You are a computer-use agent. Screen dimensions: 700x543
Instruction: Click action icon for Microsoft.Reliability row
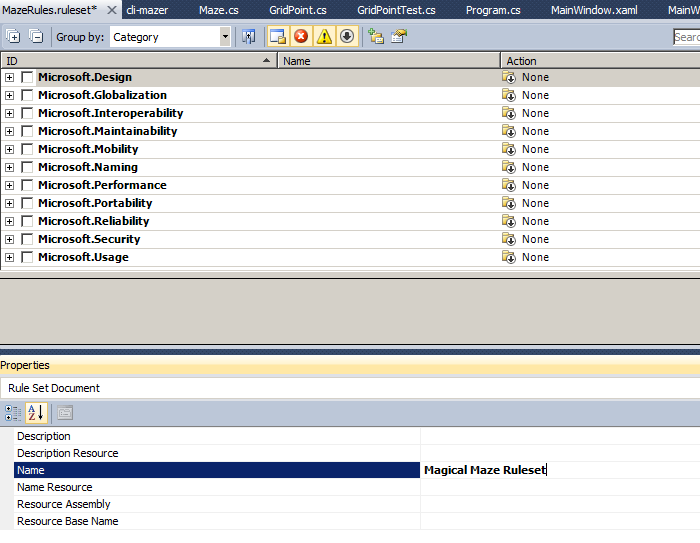pos(509,221)
